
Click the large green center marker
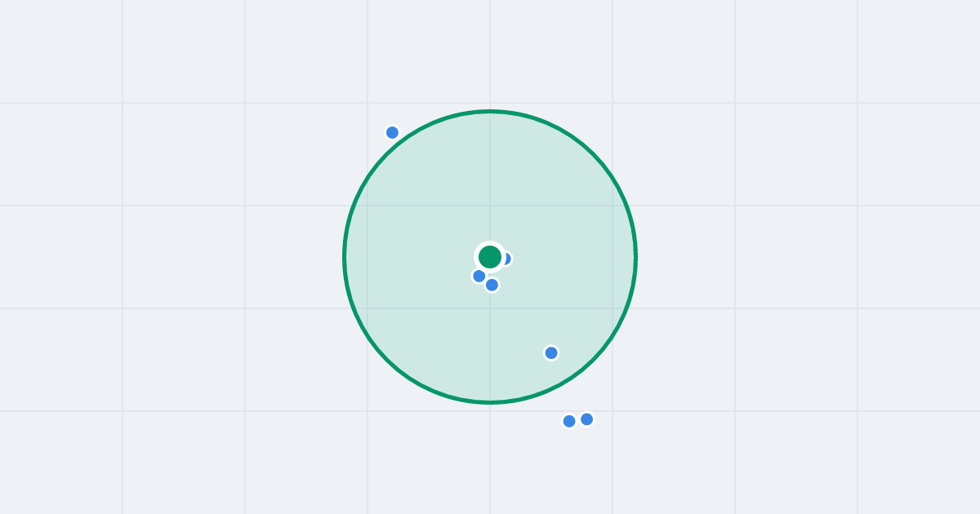click(490, 257)
